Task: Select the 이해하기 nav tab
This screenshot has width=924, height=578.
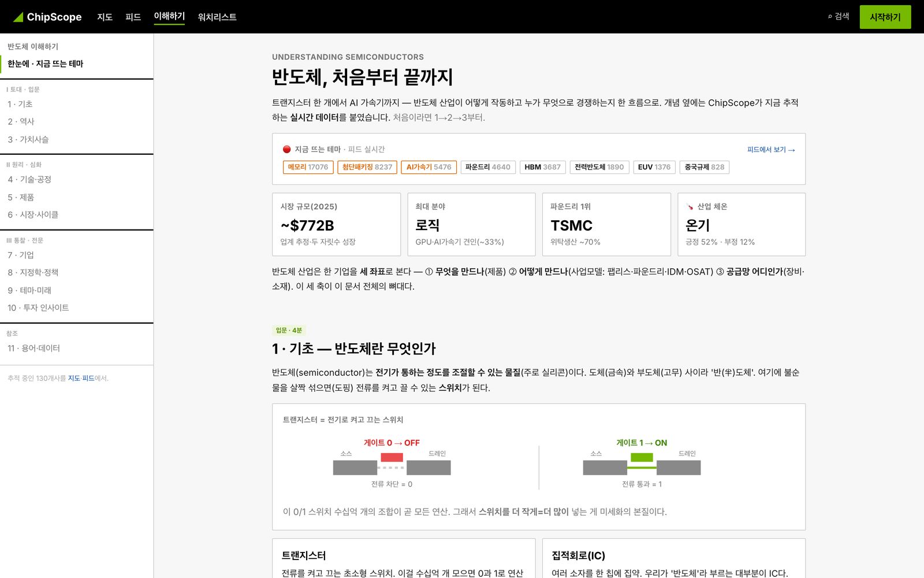Action: click(169, 16)
